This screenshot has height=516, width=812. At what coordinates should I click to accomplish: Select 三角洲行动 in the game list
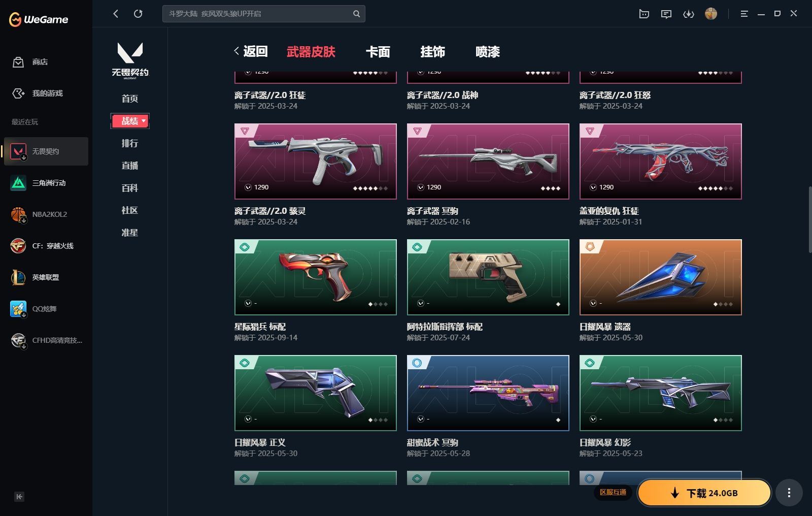click(x=46, y=183)
